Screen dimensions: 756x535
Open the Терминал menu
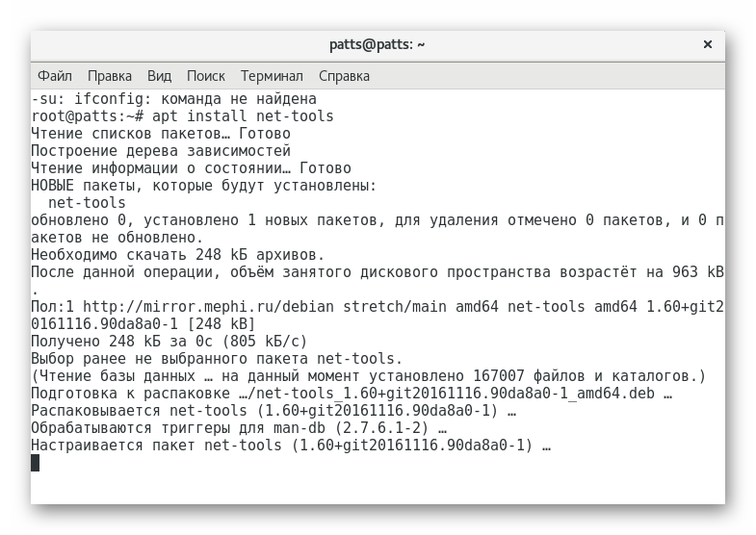coord(272,76)
